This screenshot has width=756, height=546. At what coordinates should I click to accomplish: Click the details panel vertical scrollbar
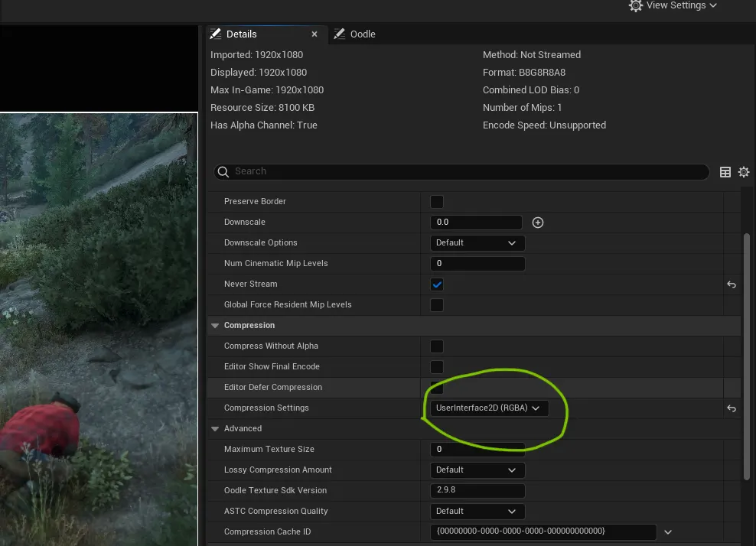[x=746, y=356]
